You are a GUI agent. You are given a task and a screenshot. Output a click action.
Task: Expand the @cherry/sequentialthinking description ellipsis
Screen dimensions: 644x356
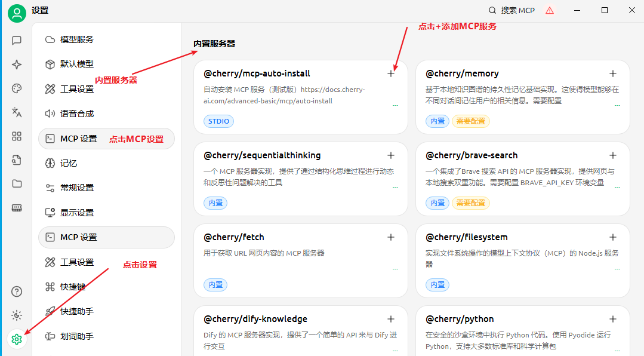(395, 187)
